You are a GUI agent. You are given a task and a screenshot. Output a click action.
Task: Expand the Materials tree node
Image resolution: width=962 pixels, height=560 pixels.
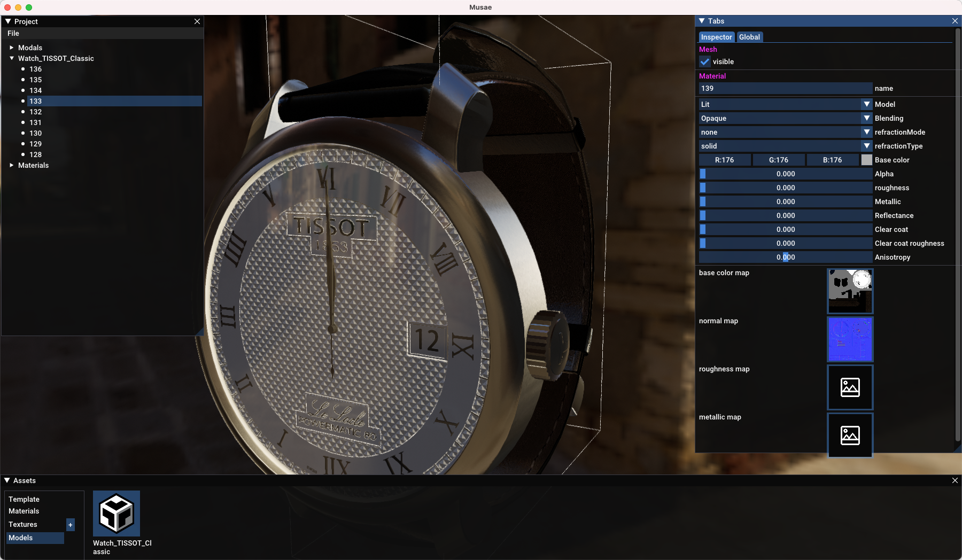pyautogui.click(x=12, y=165)
